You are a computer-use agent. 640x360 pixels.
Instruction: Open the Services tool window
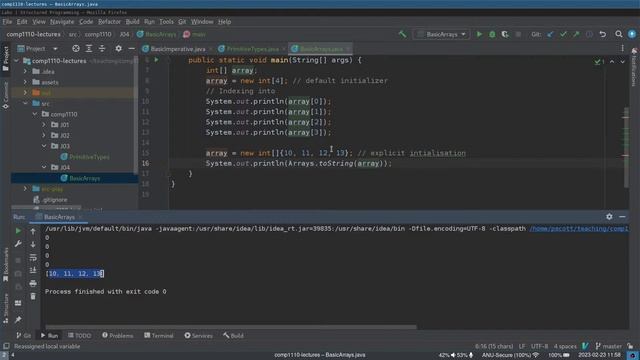click(198, 336)
